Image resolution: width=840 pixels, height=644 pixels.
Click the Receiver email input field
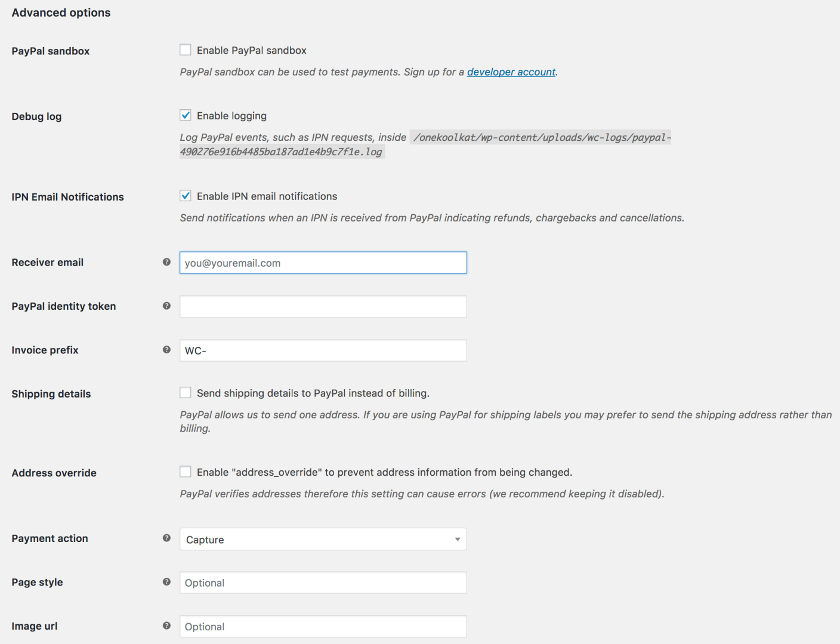point(323,263)
